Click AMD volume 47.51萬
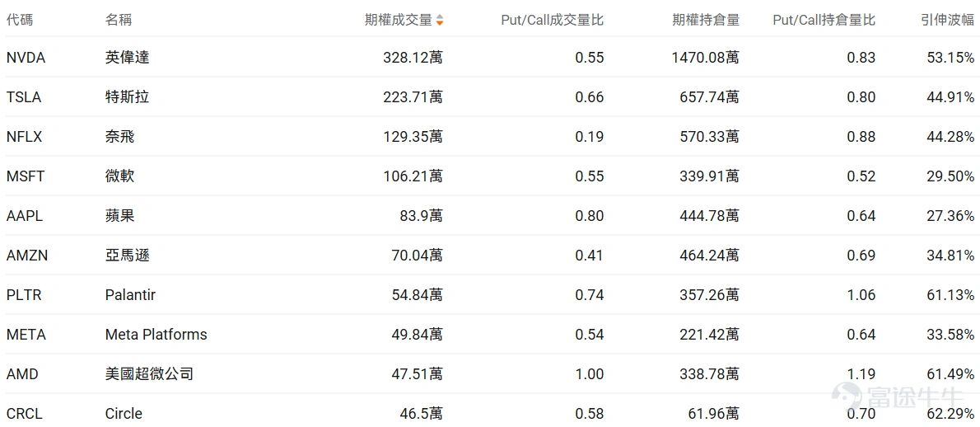 pos(418,374)
